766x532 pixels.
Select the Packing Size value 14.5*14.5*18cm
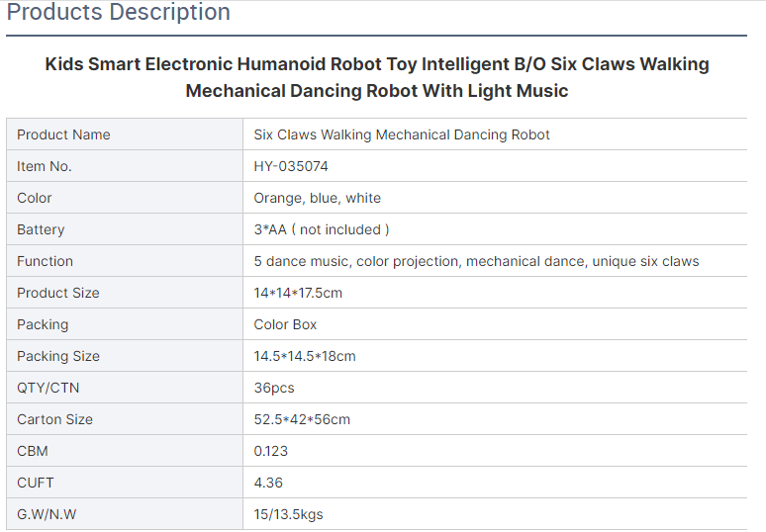[x=305, y=356]
